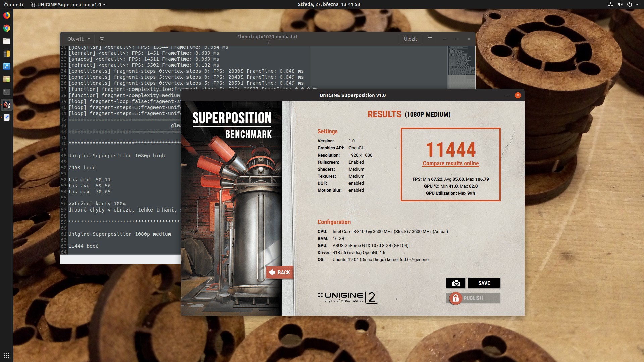Image resolution: width=644 pixels, height=362 pixels.
Task: Click 'Unigine-Superposition 1080p medium' line in editor
Action: pos(120,234)
